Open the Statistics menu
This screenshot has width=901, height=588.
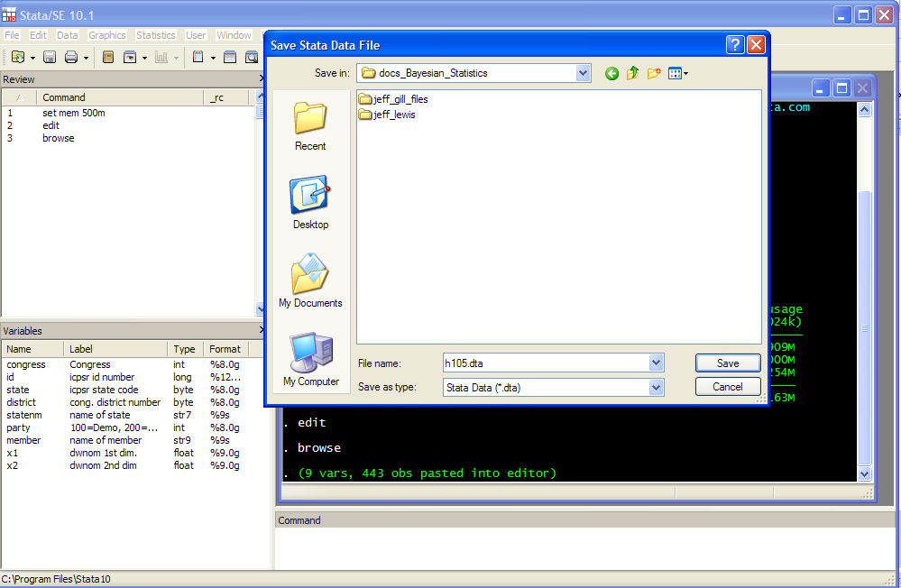(x=156, y=35)
